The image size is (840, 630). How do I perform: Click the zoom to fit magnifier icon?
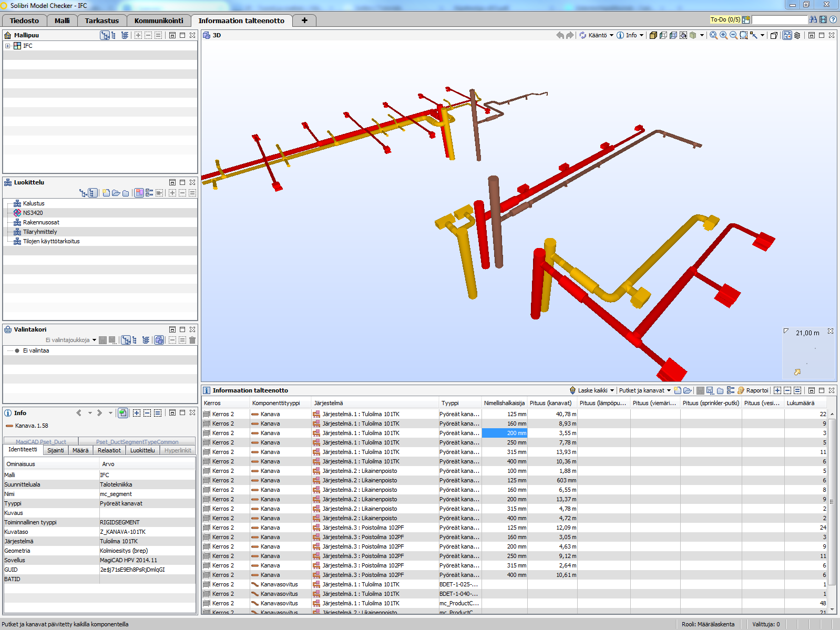click(713, 35)
